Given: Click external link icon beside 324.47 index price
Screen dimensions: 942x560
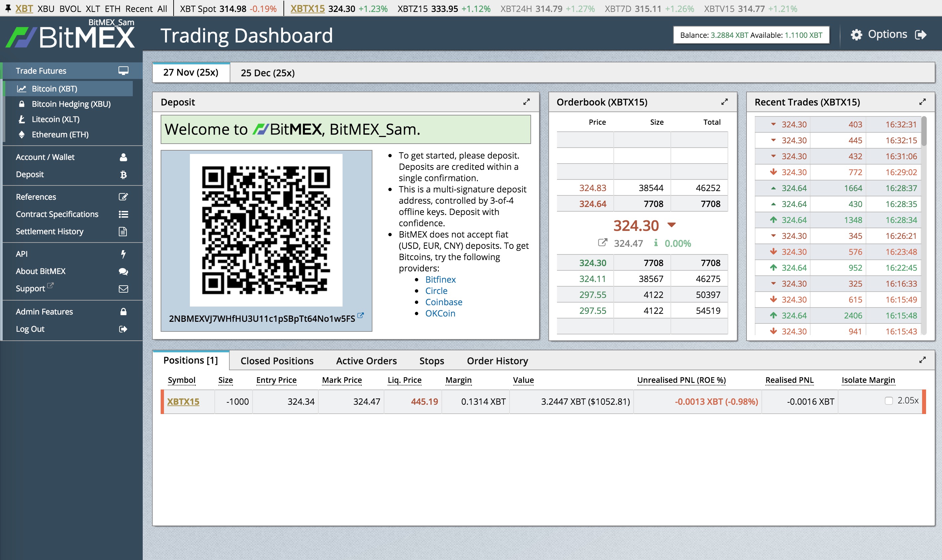Looking at the screenshot, I should click(x=602, y=242).
